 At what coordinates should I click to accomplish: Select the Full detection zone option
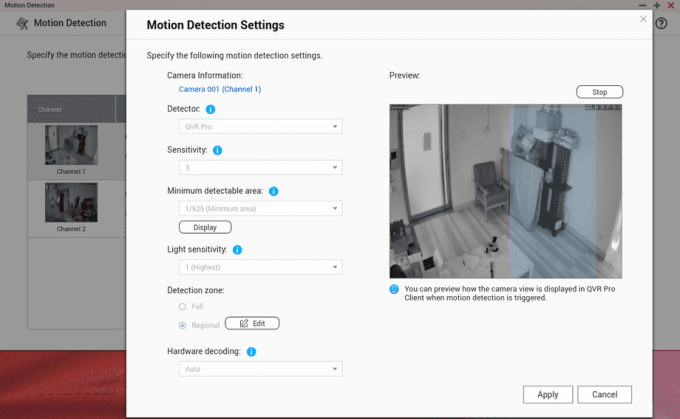point(182,306)
